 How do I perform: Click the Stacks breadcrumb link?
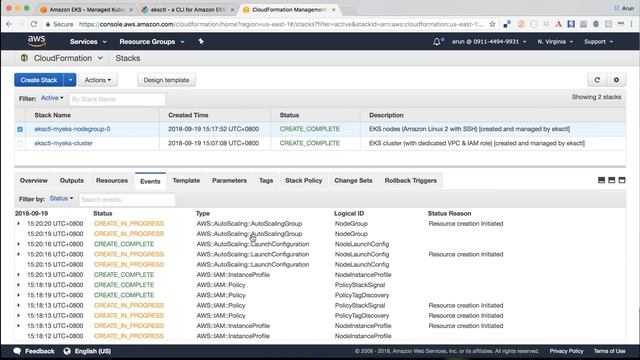[128, 58]
